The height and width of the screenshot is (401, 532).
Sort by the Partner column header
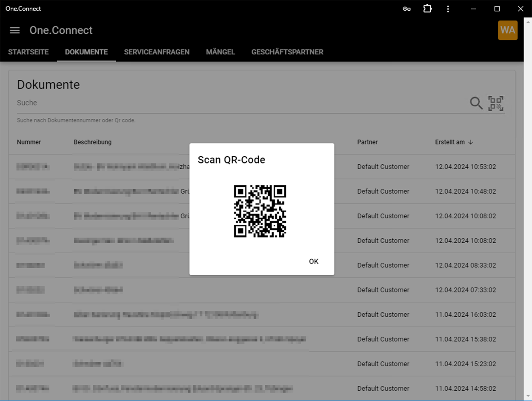tap(367, 142)
